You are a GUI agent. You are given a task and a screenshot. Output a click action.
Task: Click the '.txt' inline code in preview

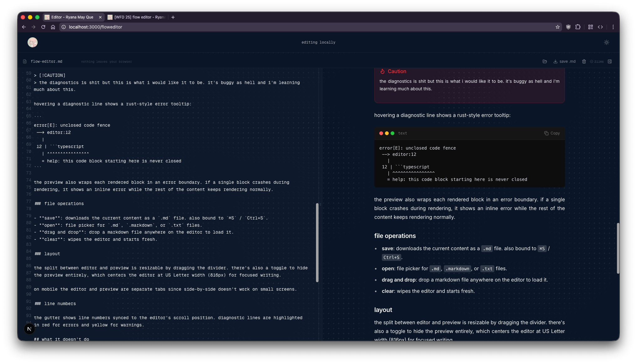pos(487,269)
